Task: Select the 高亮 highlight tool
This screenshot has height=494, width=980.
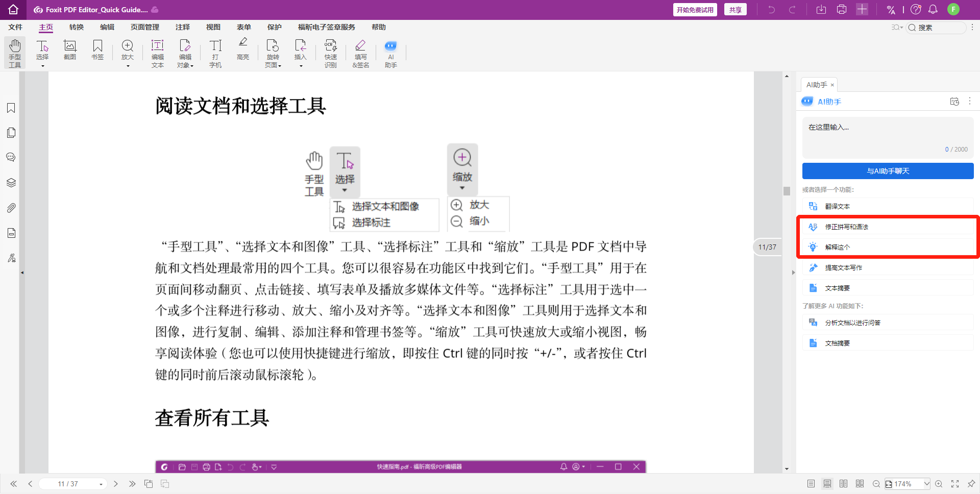Action: click(x=243, y=49)
